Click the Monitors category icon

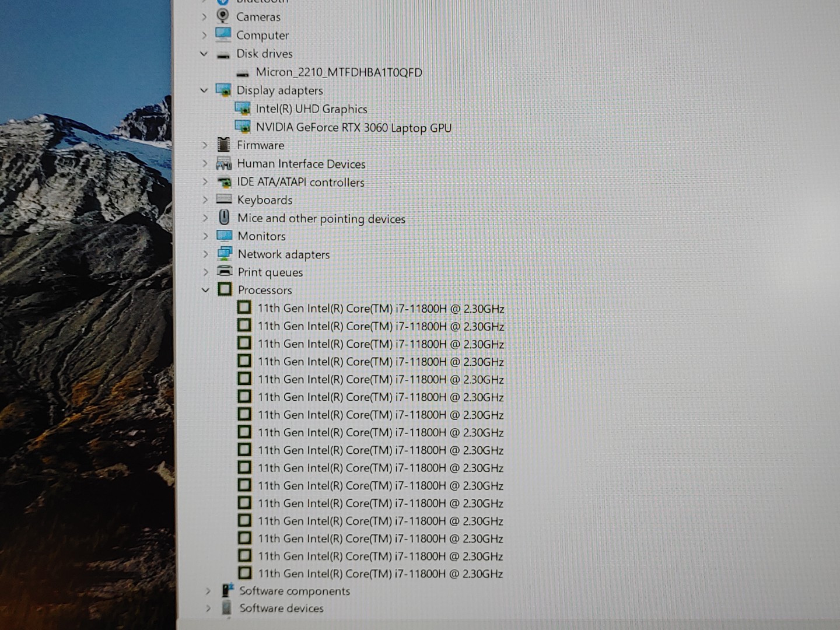coord(224,236)
